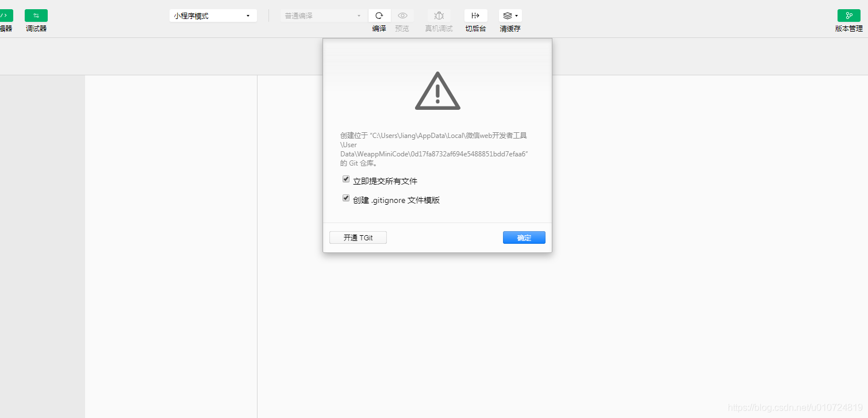
Task: Click the 编译 label under the refresh icon
Action: (379, 28)
